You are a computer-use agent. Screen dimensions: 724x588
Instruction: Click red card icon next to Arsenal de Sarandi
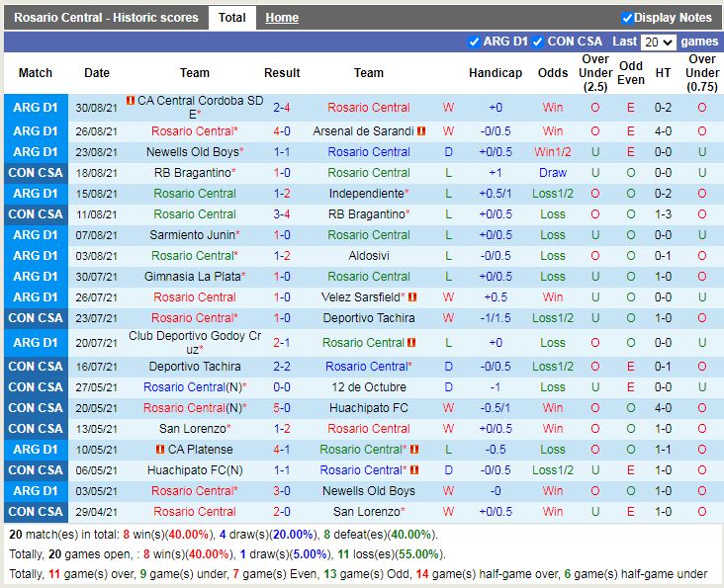[421, 131]
